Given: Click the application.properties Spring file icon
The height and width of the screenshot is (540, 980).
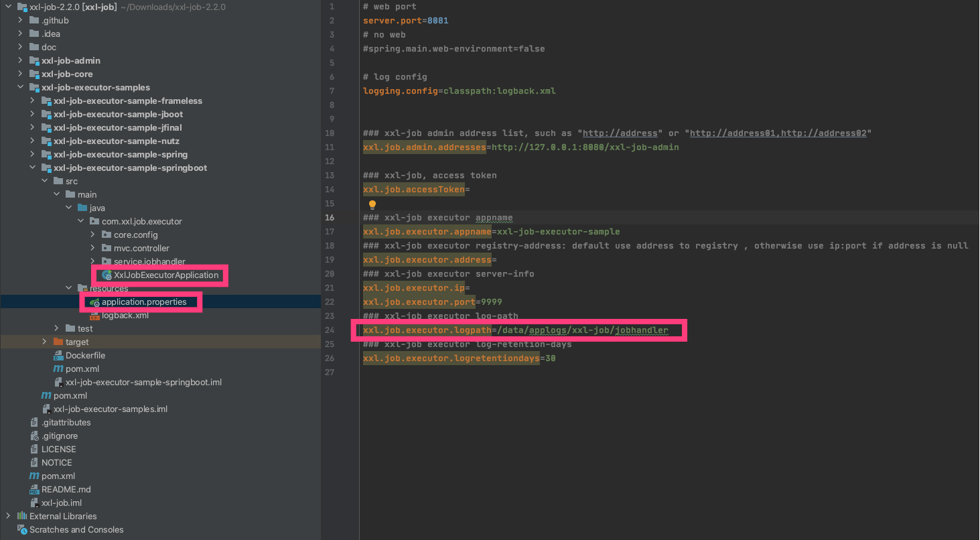Looking at the screenshot, I should click(95, 302).
